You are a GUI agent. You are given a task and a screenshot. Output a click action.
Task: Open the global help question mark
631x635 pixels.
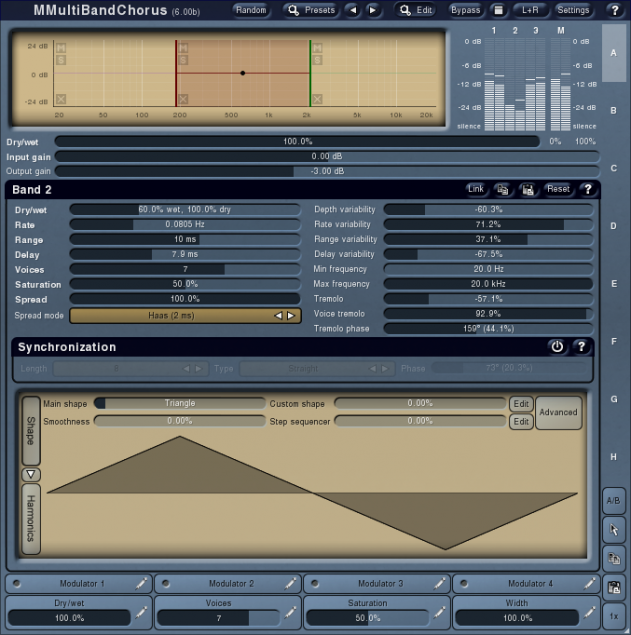point(614,10)
